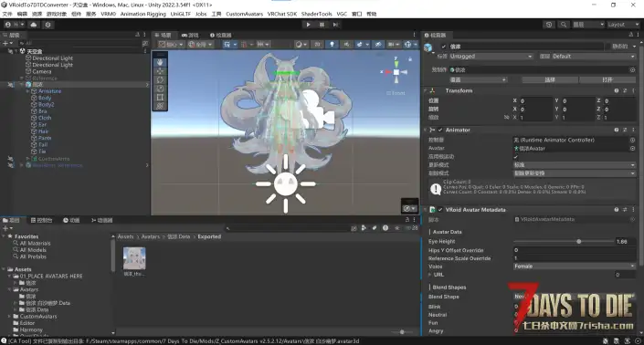Open the Untagged tag dropdown
Viewport: 644px width, 345px height.
click(x=491, y=57)
